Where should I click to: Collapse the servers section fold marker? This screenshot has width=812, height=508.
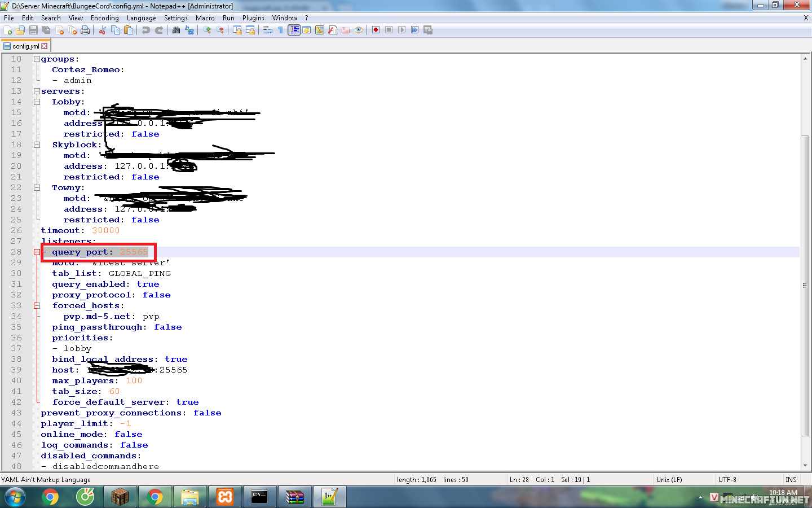click(x=37, y=91)
